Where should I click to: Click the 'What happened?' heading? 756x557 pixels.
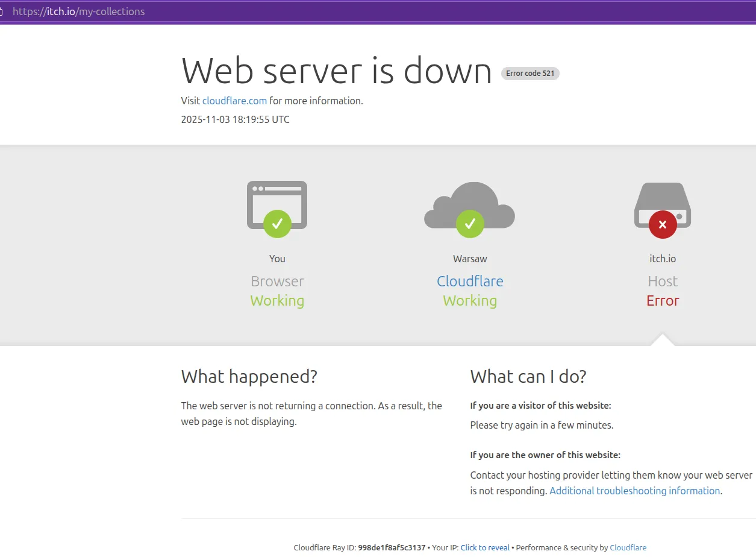(x=249, y=376)
